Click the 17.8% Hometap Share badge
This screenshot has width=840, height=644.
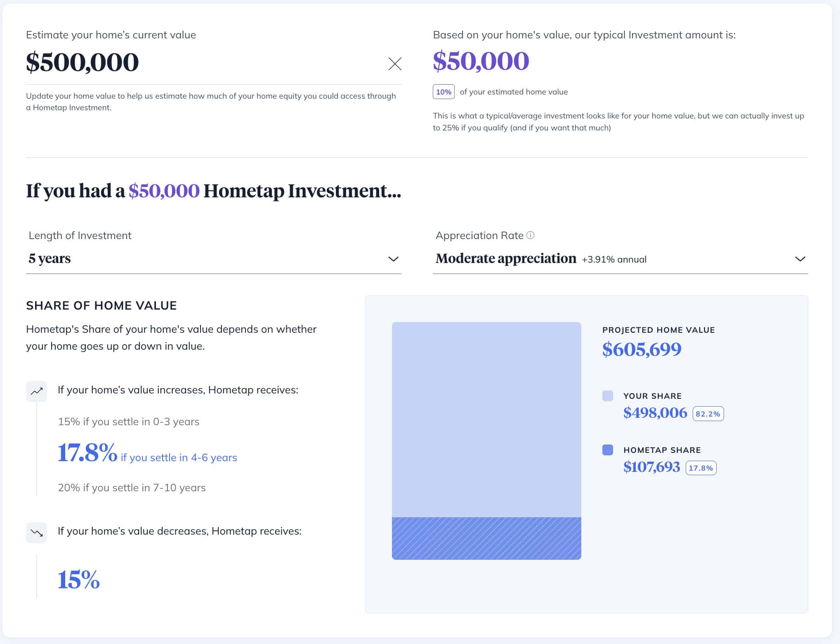coord(701,468)
